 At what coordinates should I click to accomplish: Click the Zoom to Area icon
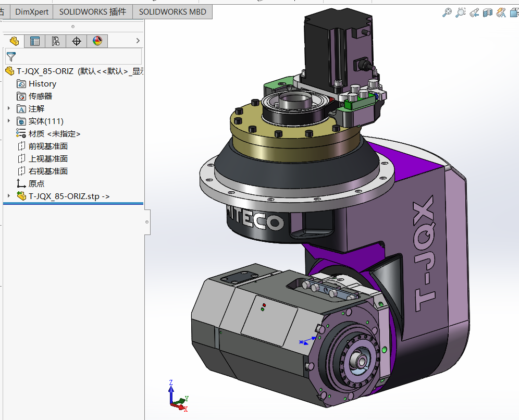461,13
